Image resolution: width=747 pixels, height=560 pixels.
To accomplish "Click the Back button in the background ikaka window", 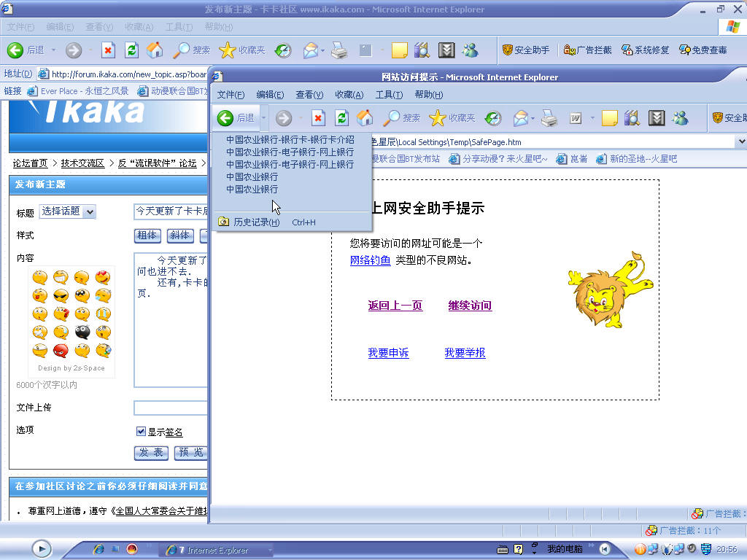I will pos(26,50).
